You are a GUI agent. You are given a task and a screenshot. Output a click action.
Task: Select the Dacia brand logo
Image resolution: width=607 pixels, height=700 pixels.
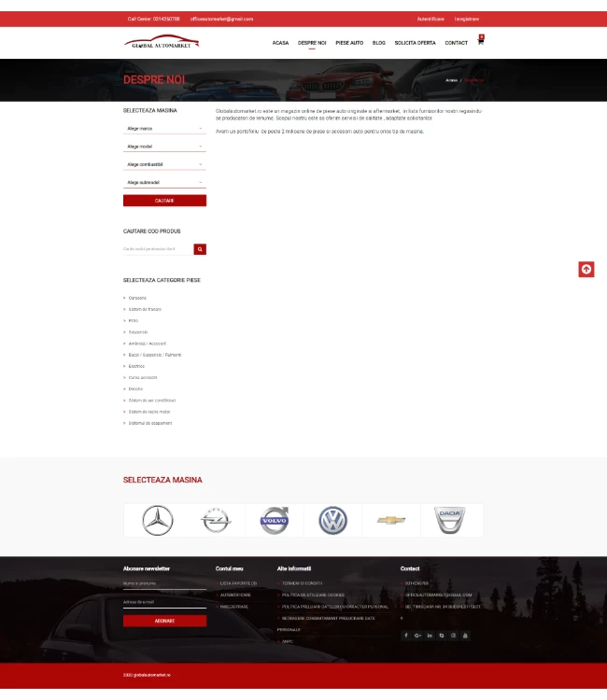pyautogui.click(x=450, y=520)
